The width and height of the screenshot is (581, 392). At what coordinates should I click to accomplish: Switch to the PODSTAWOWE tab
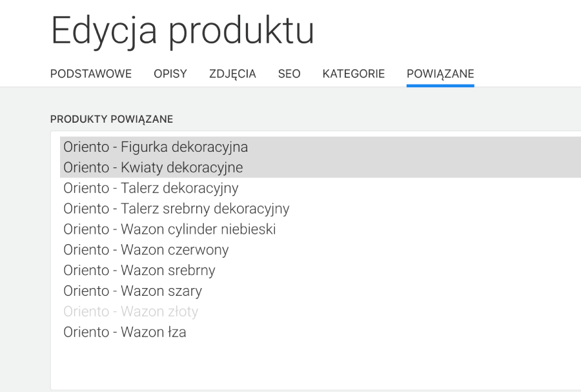click(x=91, y=74)
